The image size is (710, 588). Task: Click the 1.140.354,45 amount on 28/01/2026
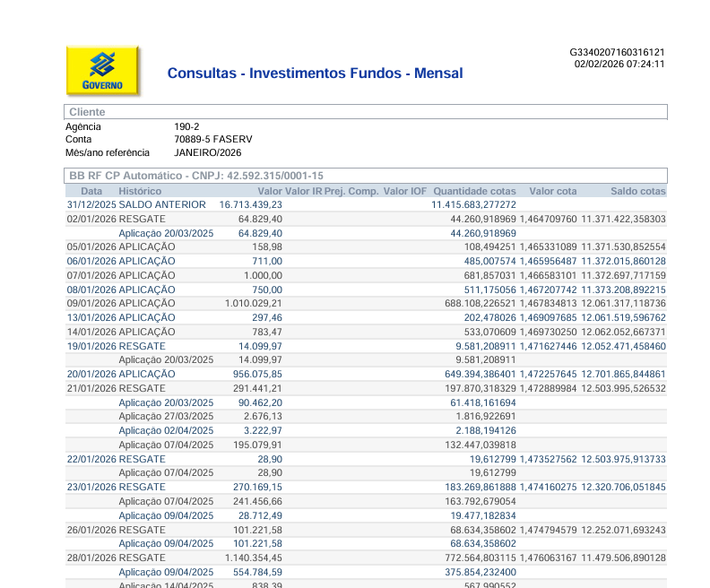tap(254, 558)
